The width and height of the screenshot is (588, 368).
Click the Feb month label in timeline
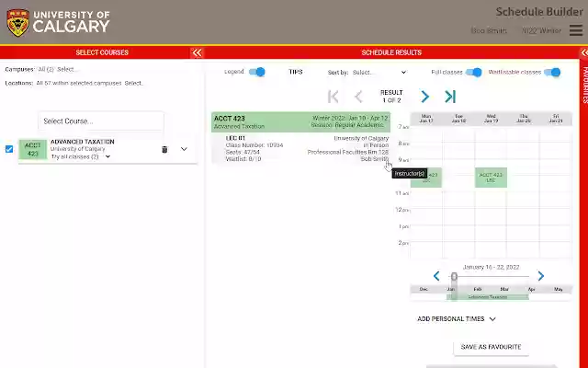click(x=478, y=289)
